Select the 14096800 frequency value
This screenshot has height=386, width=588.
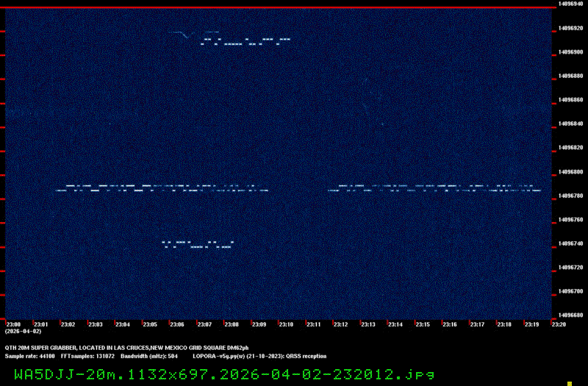click(x=571, y=172)
